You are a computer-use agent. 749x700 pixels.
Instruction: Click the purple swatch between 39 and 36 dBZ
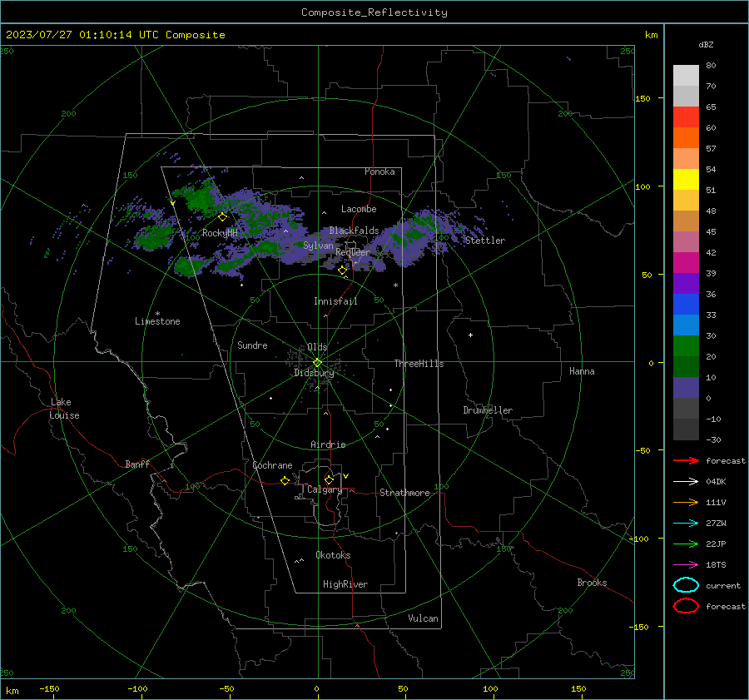[x=686, y=283]
